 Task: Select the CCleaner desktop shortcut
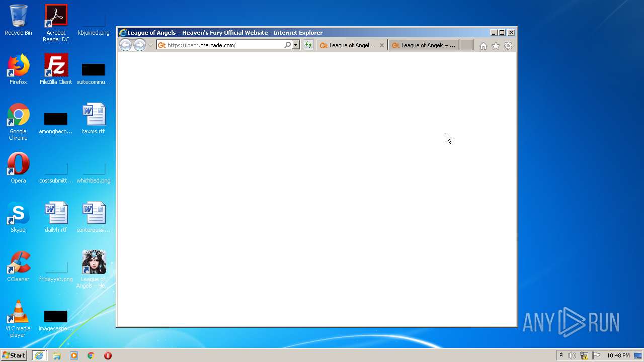tap(18, 266)
